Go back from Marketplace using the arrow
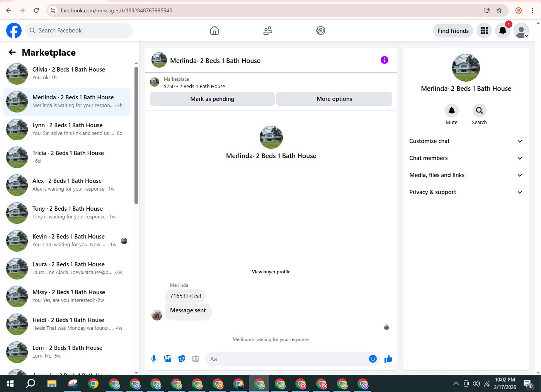Image resolution: width=541 pixels, height=392 pixels. click(x=12, y=52)
